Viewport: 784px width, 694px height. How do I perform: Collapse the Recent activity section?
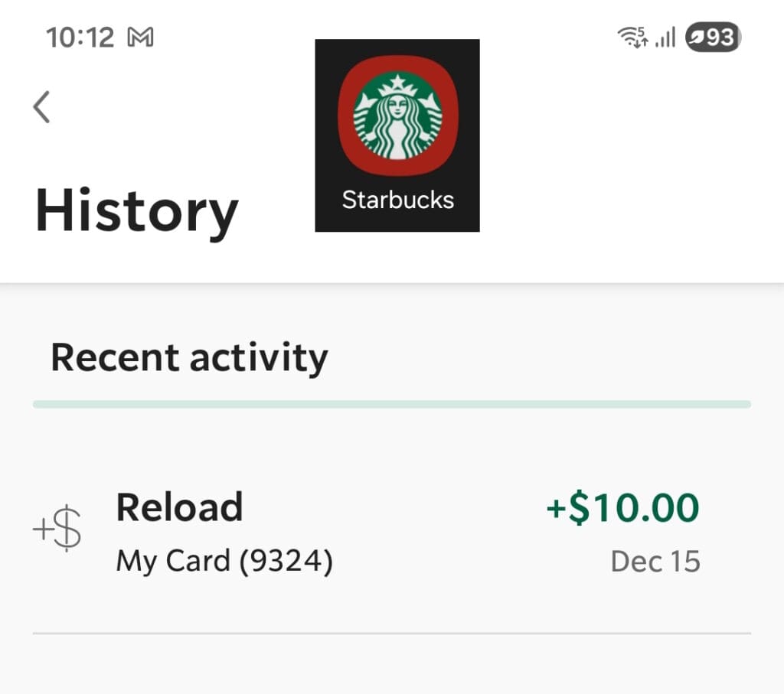click(x=189, y=356)
